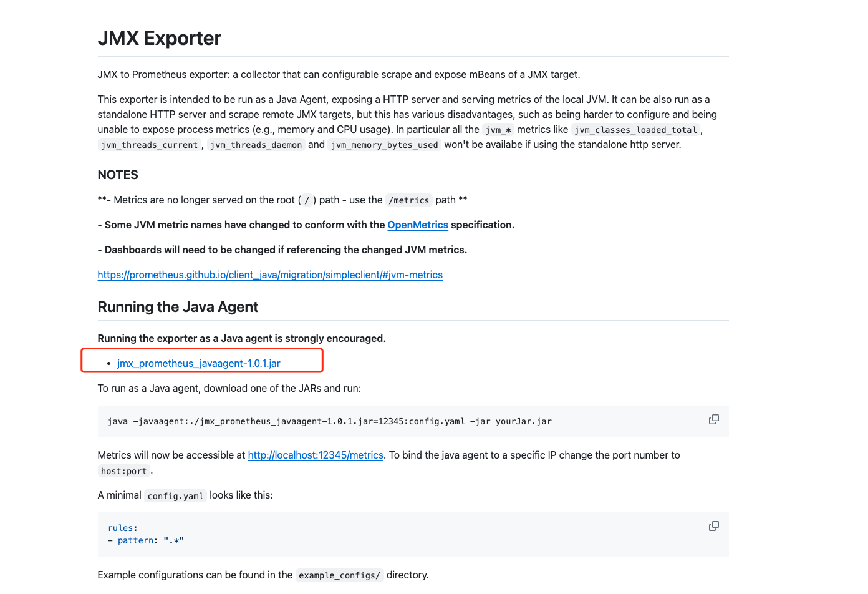The image size is (868, 594).
Task: Click the NOTES section heading
Action: click(117, 175)
